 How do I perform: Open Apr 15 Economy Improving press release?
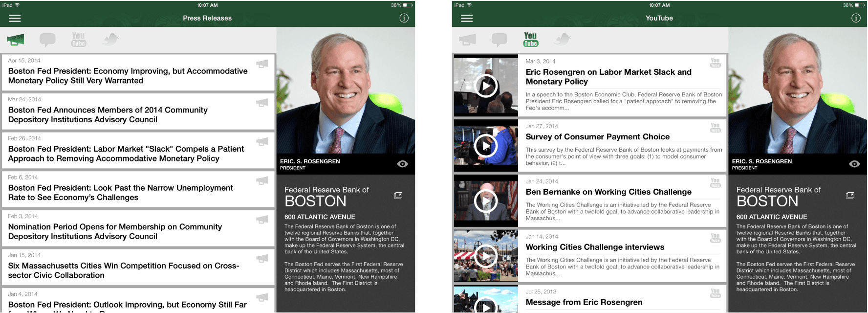138,72
